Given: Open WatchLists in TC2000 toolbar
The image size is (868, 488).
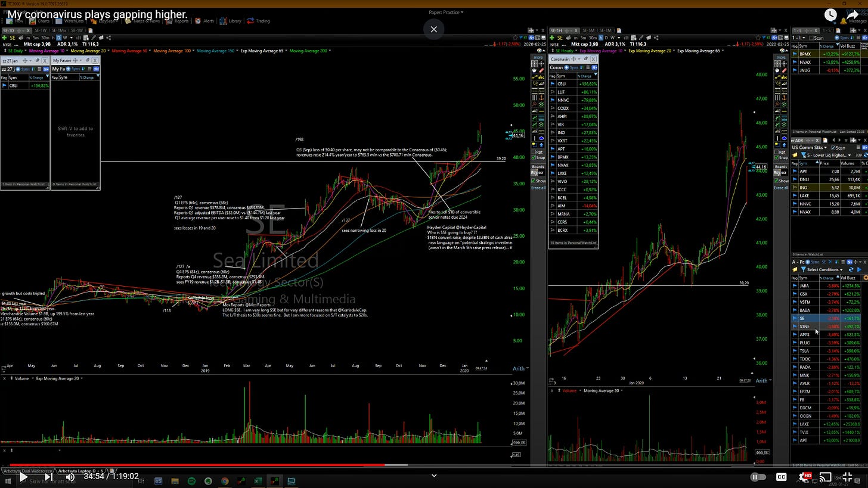Looking at the screenshot, I should click(x=70, y=21).
